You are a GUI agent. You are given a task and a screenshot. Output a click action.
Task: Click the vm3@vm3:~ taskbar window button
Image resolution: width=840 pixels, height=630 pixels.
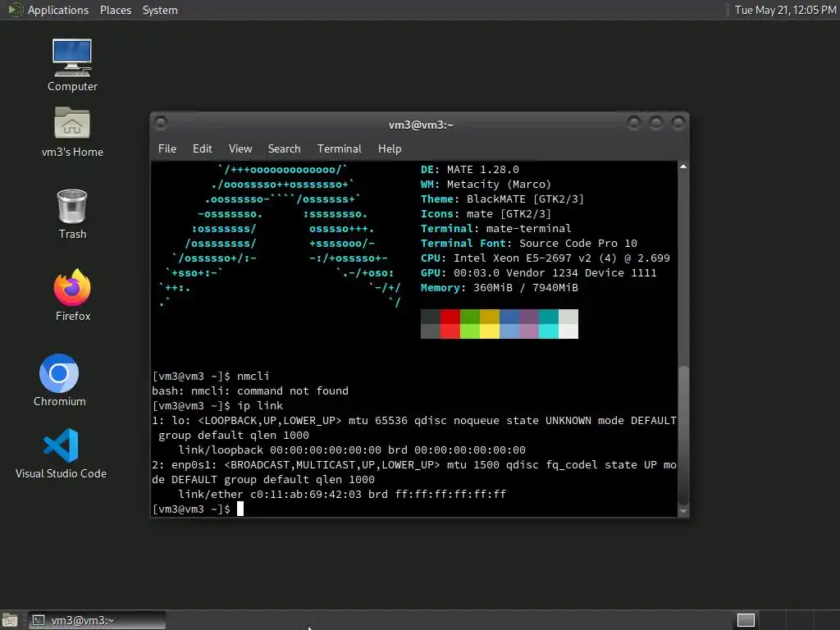(x=97, y=620)
